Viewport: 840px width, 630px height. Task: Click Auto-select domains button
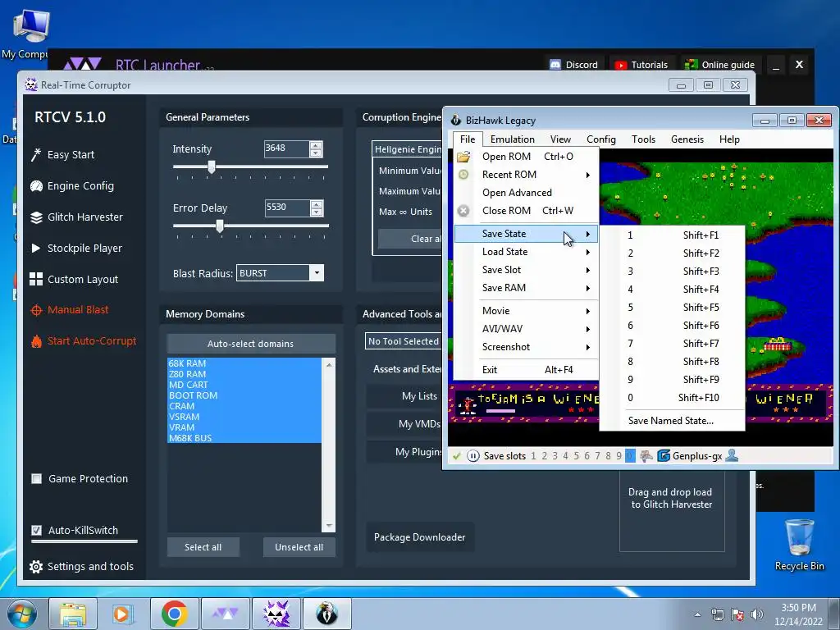point(251,344)
